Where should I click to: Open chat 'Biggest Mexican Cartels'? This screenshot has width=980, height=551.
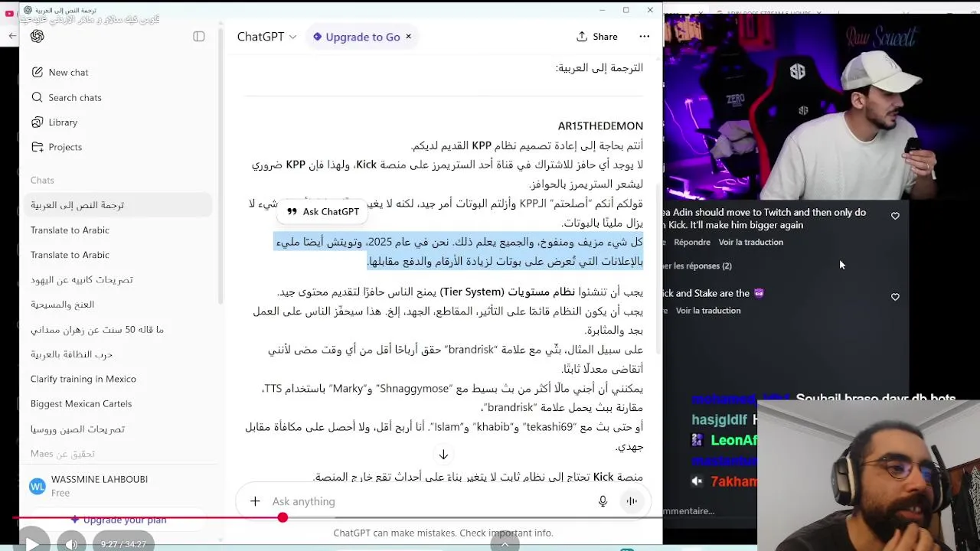(81, 403)
